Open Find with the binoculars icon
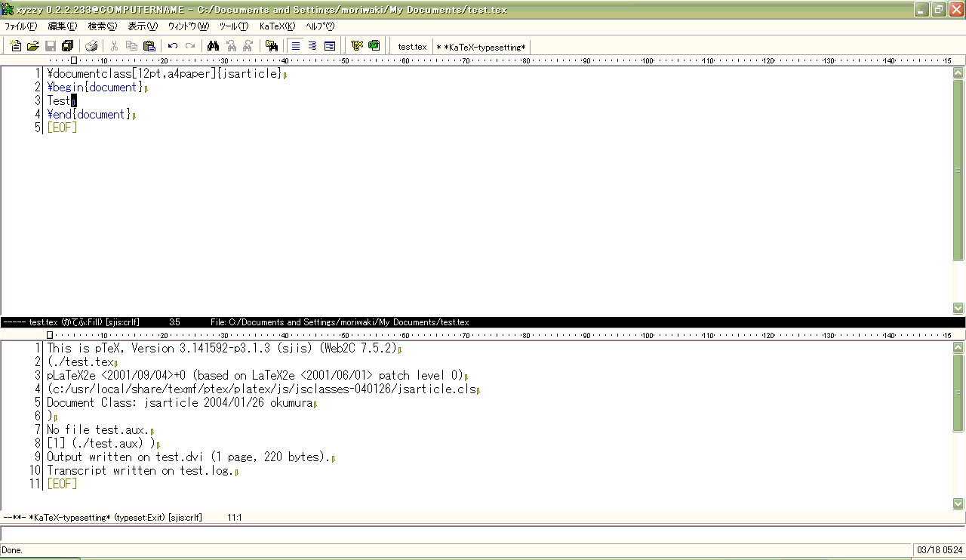966x560 pixels. click(x=213, y=46)
